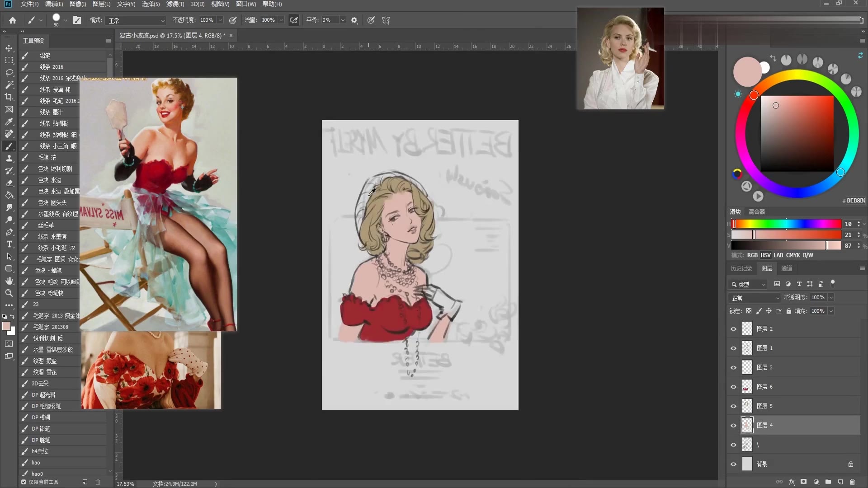
Task: Hide layer 图层 5
Action: click(x=734, y=406)
